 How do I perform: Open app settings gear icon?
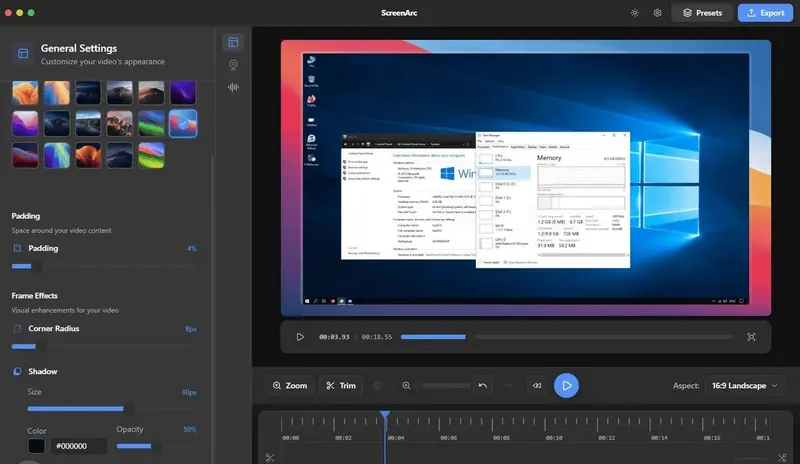[657, 13]
